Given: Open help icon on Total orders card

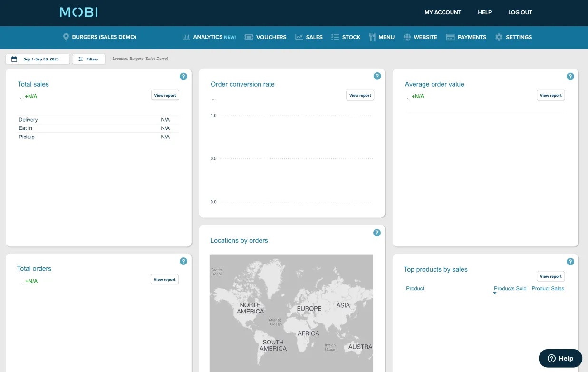Looking at the screenshot, I should 183,261.
